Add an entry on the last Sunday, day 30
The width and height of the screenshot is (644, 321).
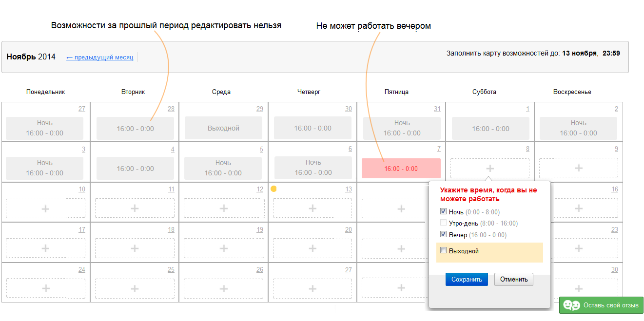click(x=579, y=288)
